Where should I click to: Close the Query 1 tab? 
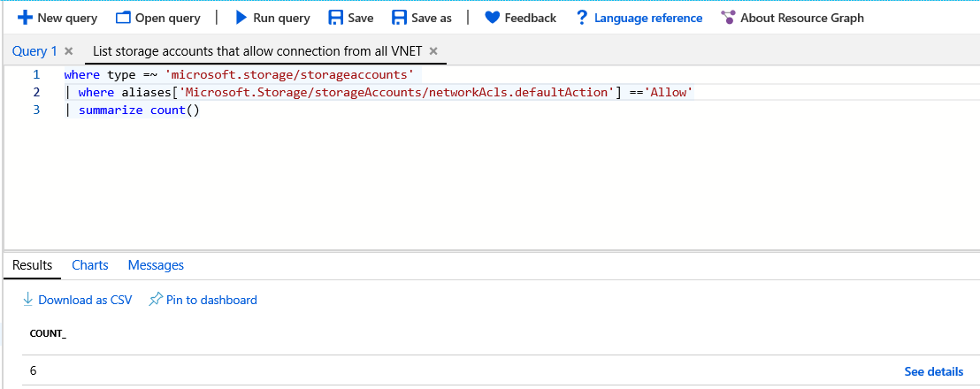(x=69, y=51)
